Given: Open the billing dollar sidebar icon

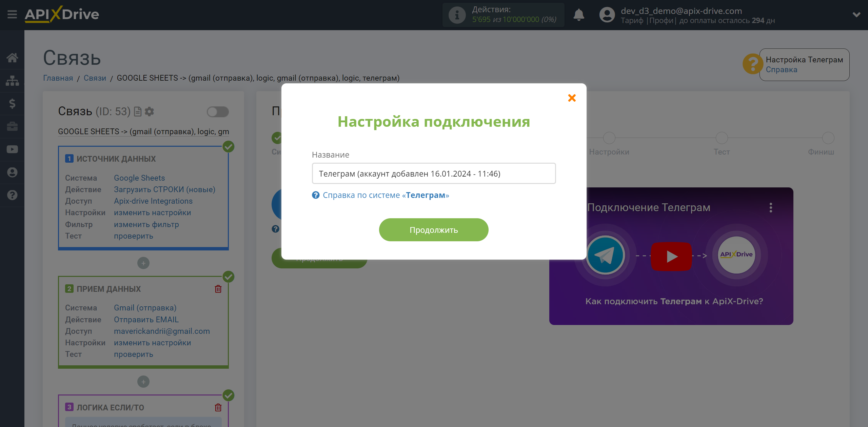Looking at the screenshot, I should tap(12, 103).
